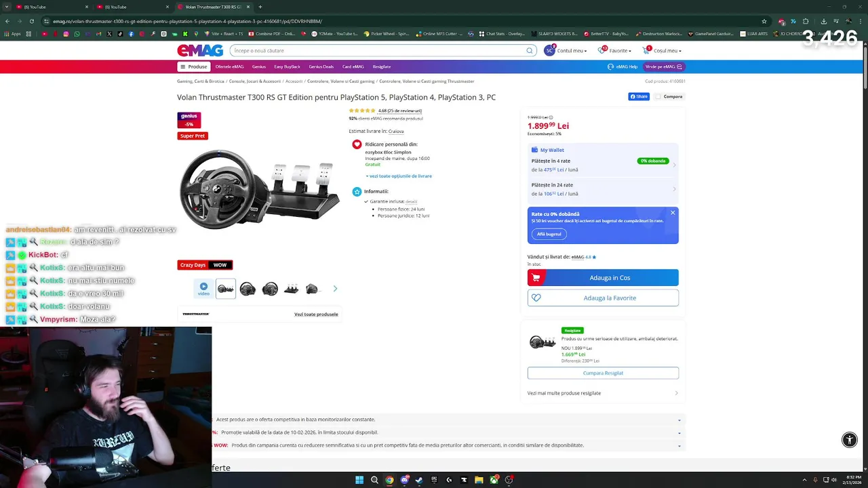
Task: Click Adauga la Favorite button
Action: click(603, 298)
